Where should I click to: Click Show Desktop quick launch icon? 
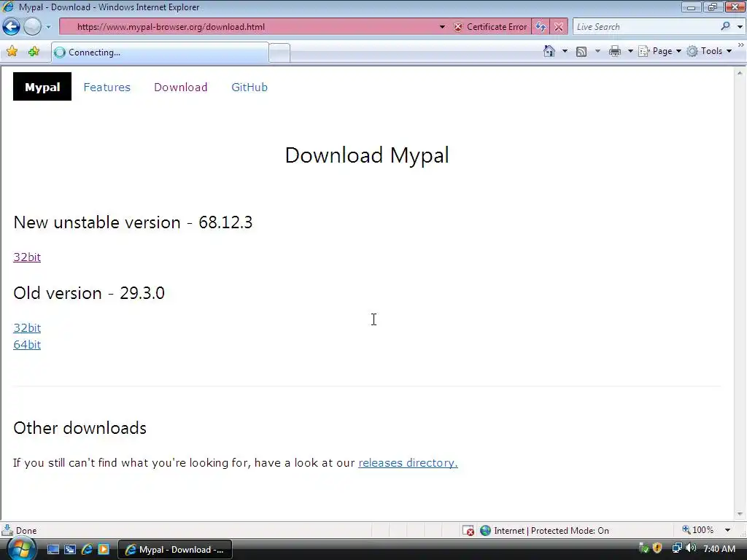coord(53,550)
